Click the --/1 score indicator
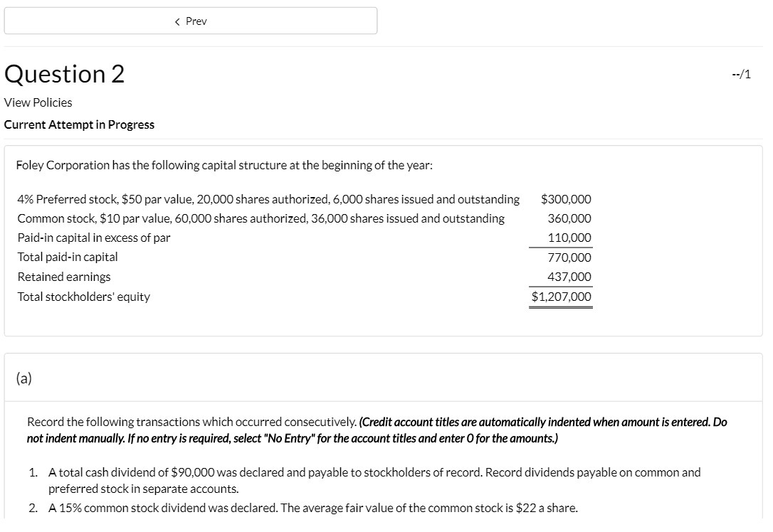 [741, 73]
